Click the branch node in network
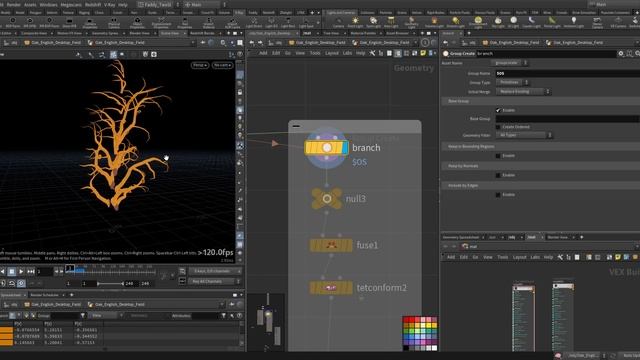This screenshot has height=360, width=640. click(x=327, y=148)
